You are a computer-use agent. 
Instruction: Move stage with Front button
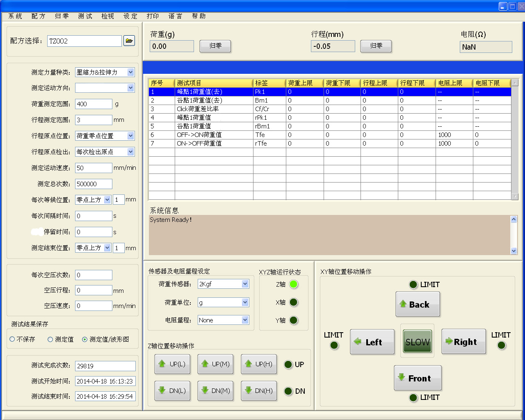point(418,378)
